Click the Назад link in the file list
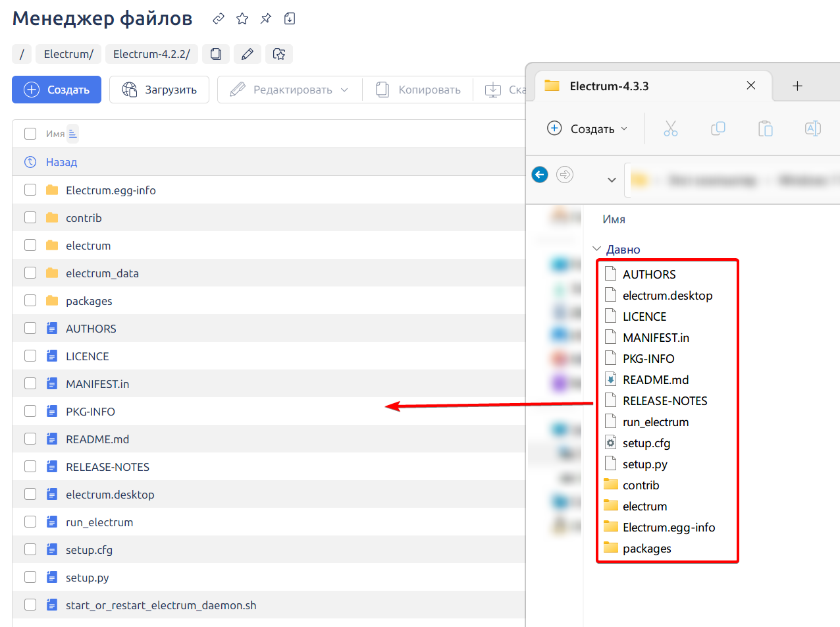The width and height of the screenshot is (840, 627). pyautogui.click(x=61, y=162)
